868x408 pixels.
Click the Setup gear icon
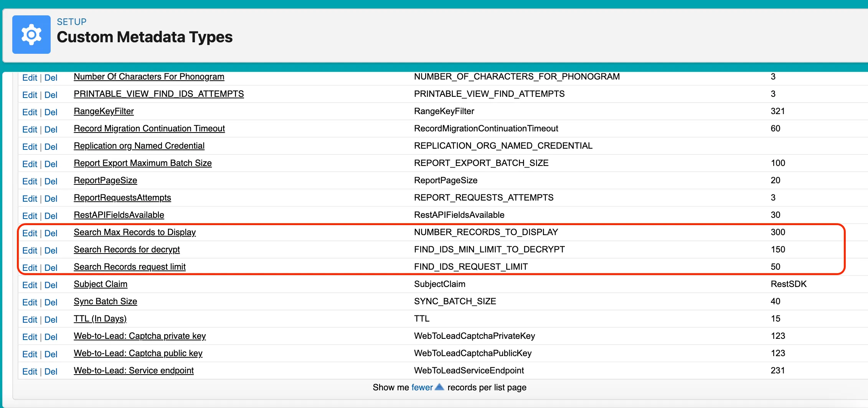click(x=31, y=35)
